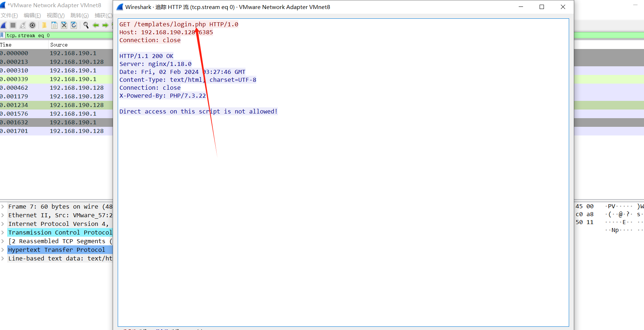Expand the Transmission Control Protocol node
Viewport: 644px width, 330px height.
(3, 232)
